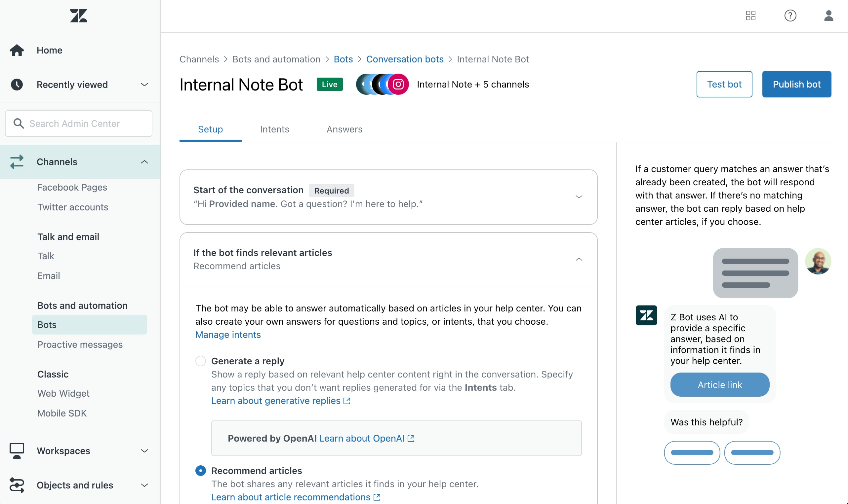Image resolution: width=848 pixels, height=504 pixels.
Task: Click the Z Bot avatar in the chat preview
Action: pyautogui.click(x=646, y=315)
